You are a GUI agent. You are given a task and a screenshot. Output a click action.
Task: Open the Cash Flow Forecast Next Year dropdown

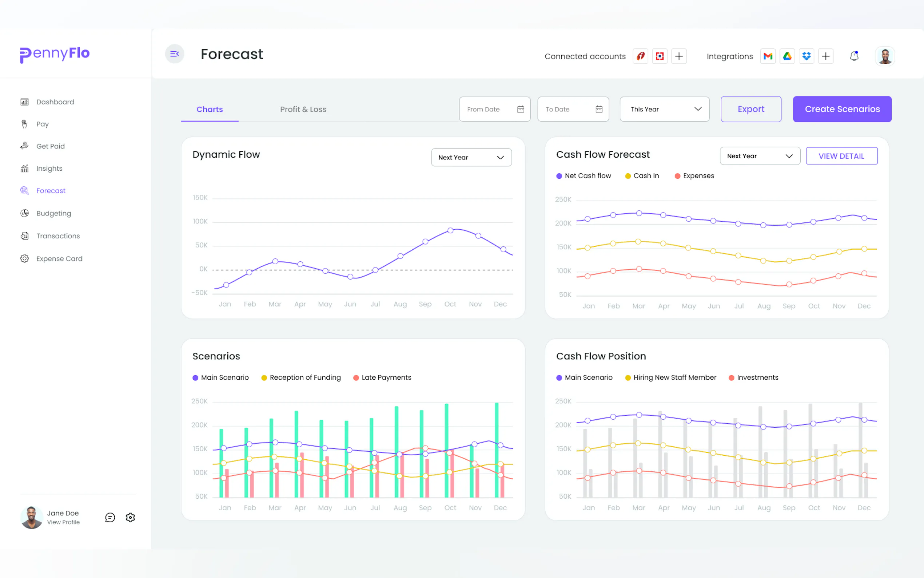[x=759, y=156]
